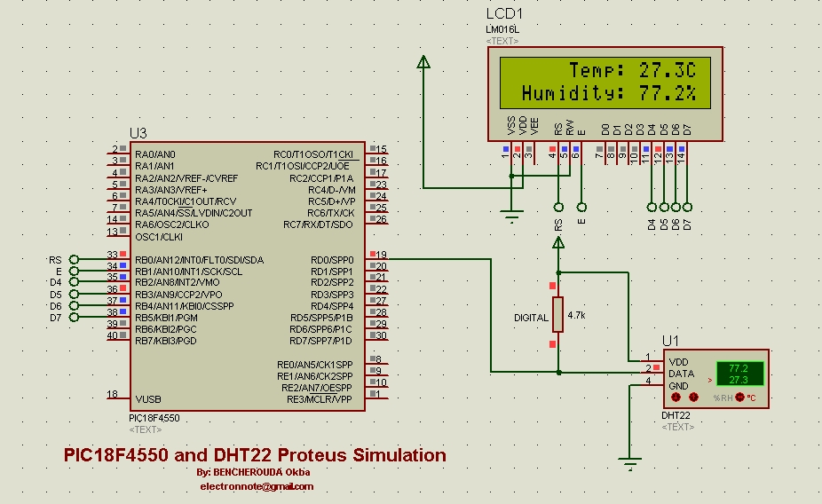This screenshot has width=822, height=504.
Task: Click the 'By: BENCHEROUDA Okba' author text
Action: pos(253,472)
